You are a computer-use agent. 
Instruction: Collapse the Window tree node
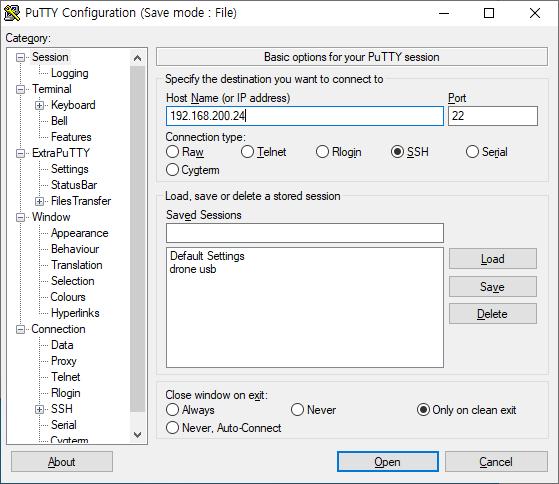click(x=21, y=217)
